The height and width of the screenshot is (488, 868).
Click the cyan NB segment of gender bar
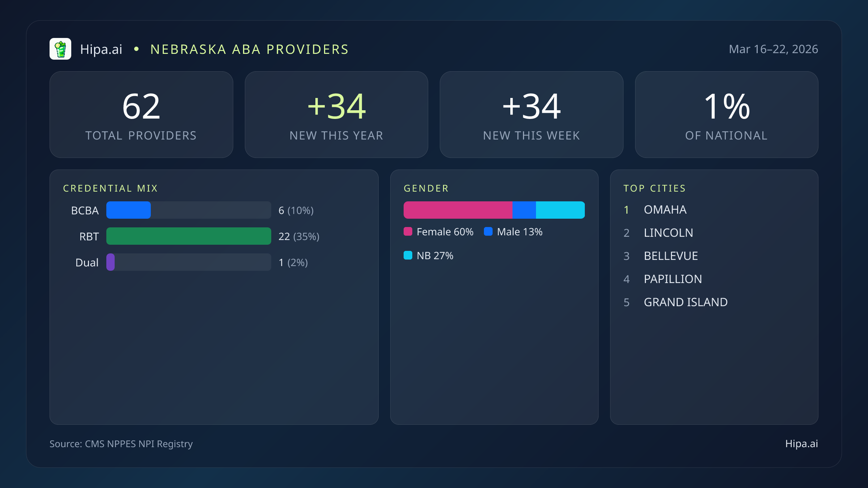point(560,210)
